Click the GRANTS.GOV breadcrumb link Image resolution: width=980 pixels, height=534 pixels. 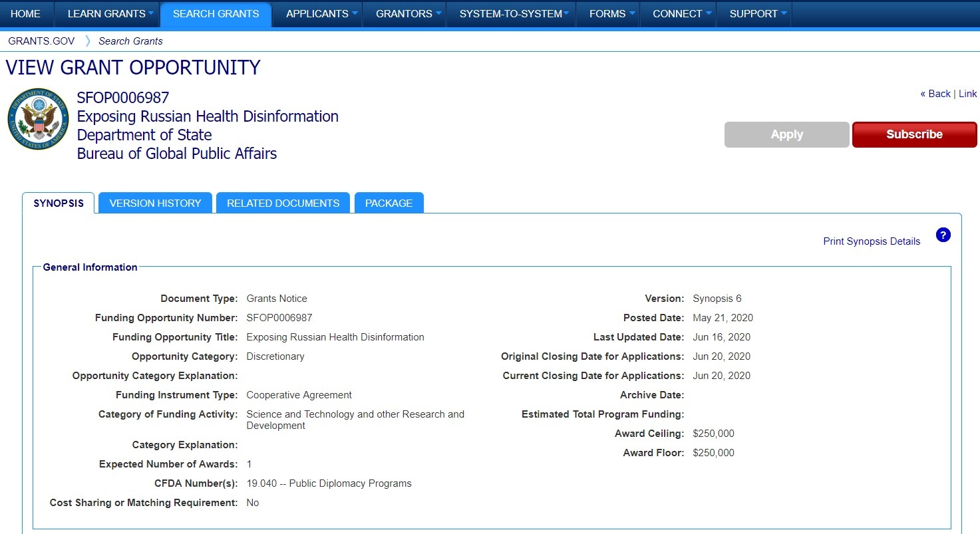(x=41, y=41)
